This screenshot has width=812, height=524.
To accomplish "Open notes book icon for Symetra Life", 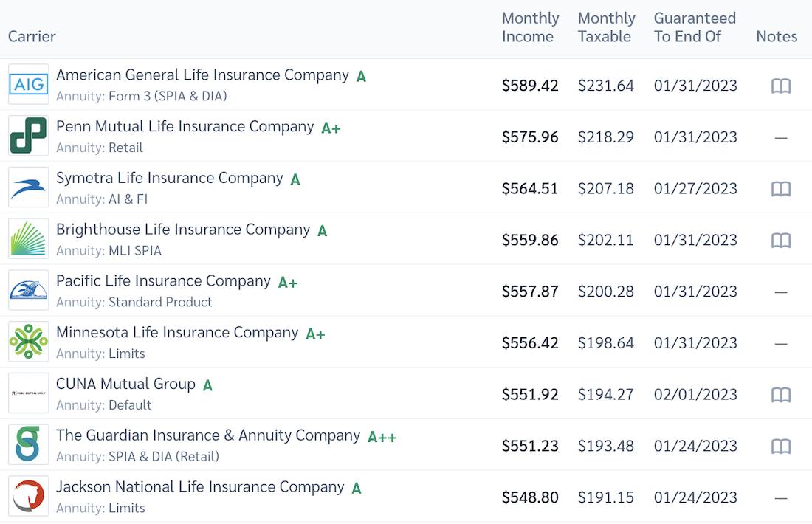I will click(781, 189).
